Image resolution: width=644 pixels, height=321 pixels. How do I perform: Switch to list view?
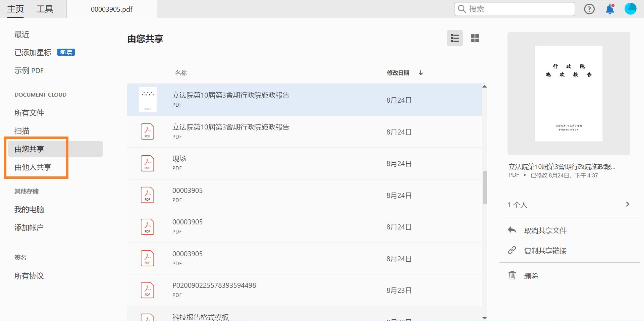(454, 38)
